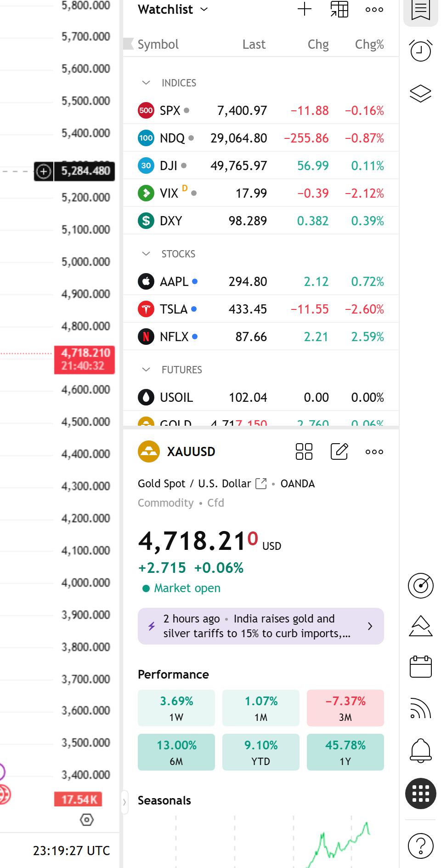Open the Hotlists radar icon
This screenshot has height=868, width=441.
[x=421, y=586]
